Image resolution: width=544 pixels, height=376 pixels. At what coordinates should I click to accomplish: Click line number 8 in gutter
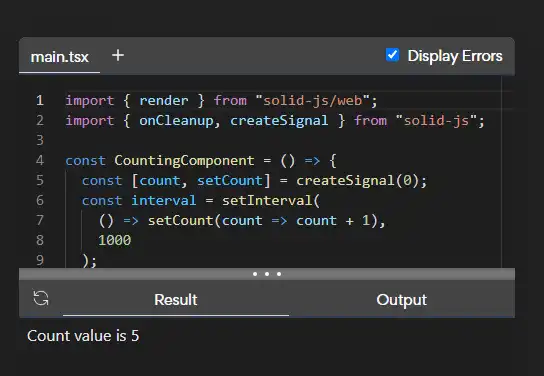click(40, 240)
